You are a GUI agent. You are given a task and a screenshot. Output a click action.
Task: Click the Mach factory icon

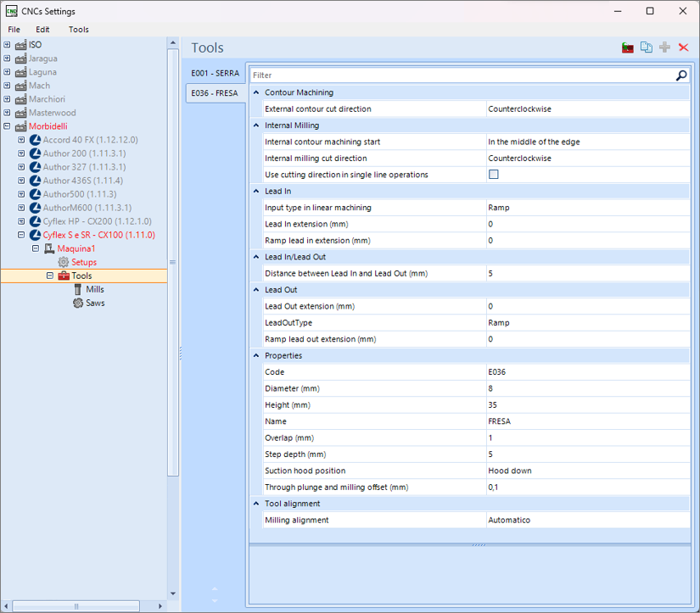[x=20, y=86]
